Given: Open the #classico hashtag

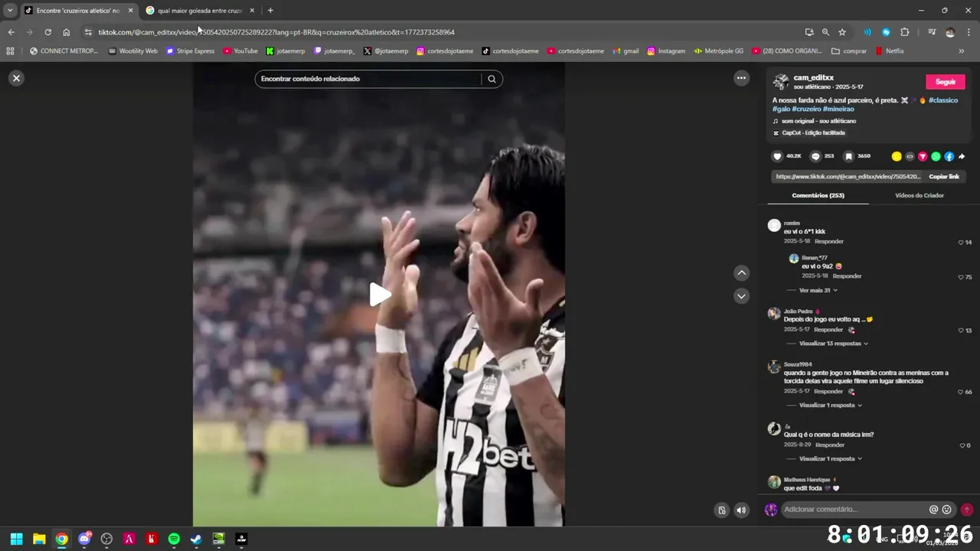Looking at the screenshot, I should click(x=943, y=100).
